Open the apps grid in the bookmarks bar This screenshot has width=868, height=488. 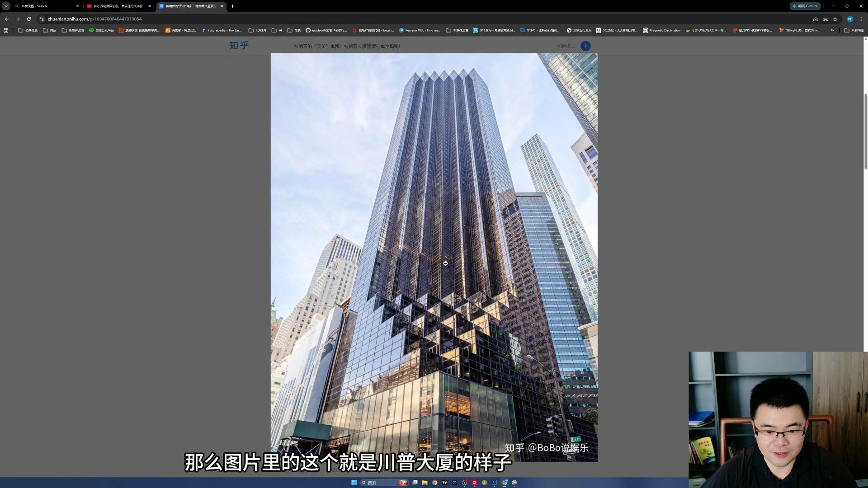click(6, 30)
